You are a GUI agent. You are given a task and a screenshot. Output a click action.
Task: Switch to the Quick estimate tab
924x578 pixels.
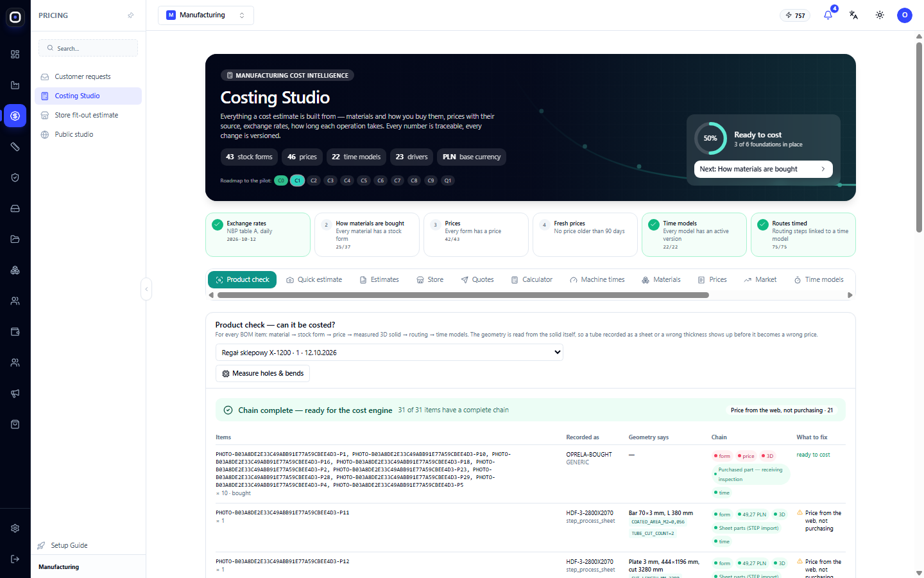tap(314, 280)
